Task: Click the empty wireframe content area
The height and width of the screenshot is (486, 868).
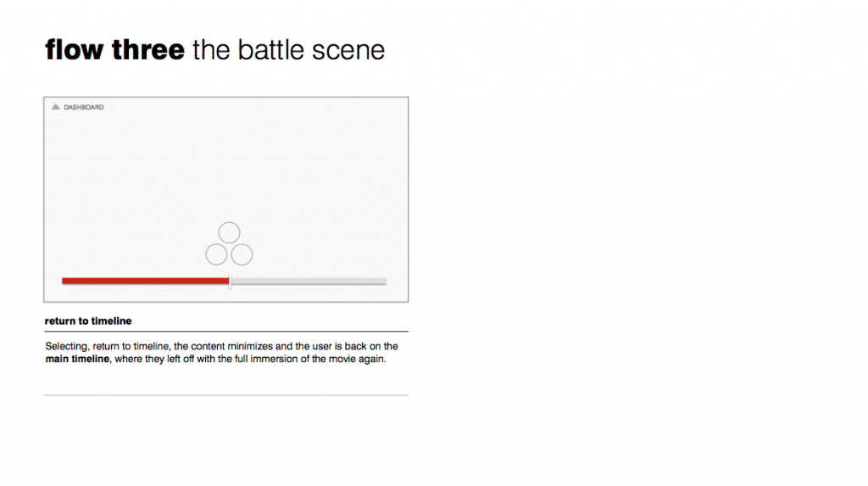Action: tap(225, 166)
